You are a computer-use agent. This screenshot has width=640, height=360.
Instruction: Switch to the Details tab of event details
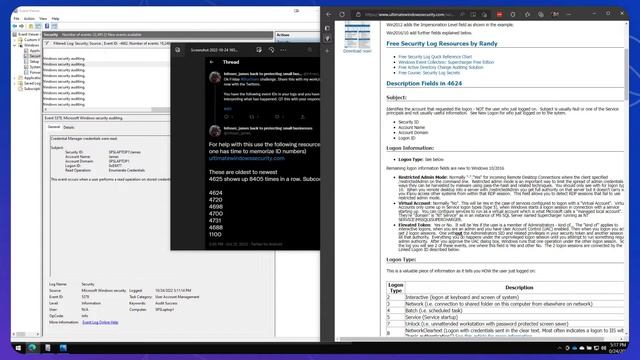click(x=69, y=127)
